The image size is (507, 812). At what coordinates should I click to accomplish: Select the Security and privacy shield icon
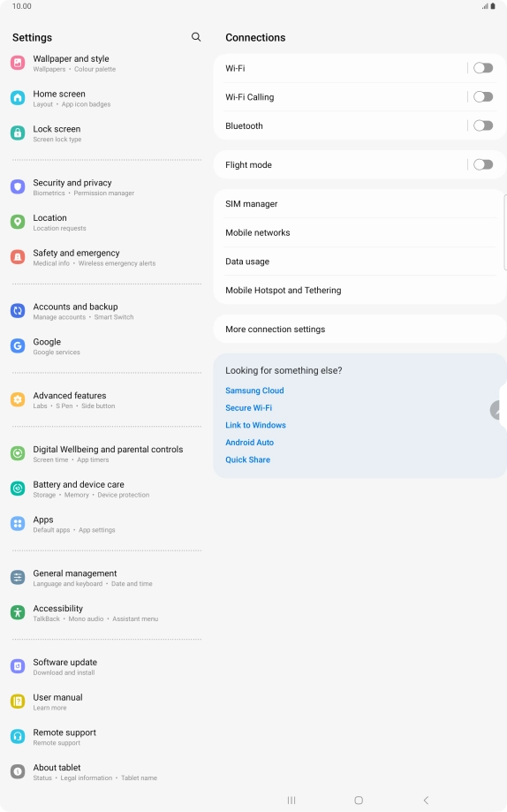click(x=18, y=187)
